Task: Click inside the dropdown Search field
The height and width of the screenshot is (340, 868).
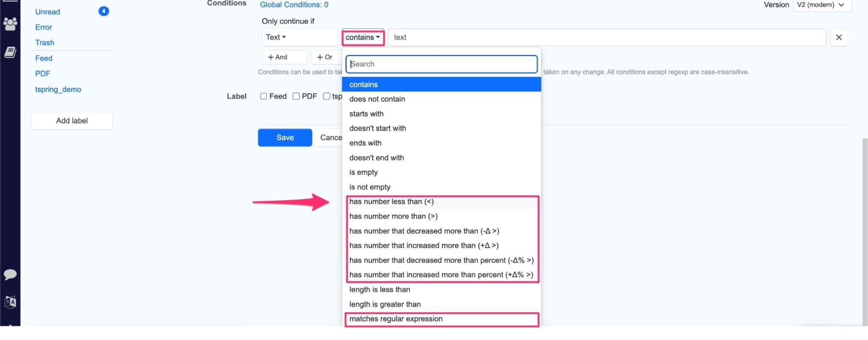Action: [440, 64]
